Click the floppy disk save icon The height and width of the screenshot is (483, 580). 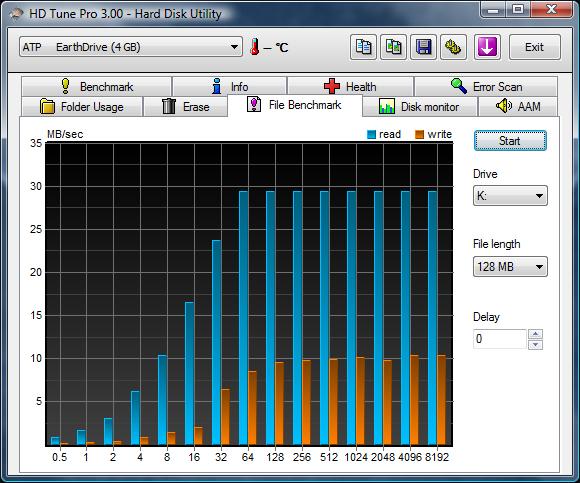pos(424,47)
